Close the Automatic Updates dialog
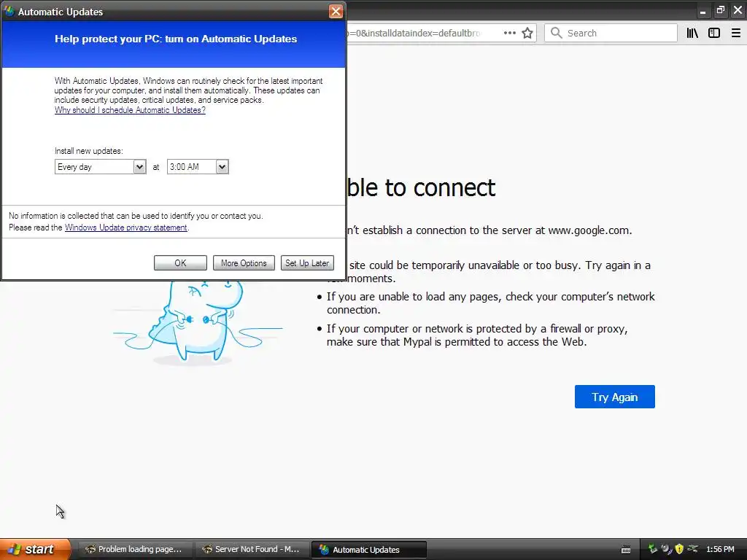747x560 pixels. [x=336, y=12]
